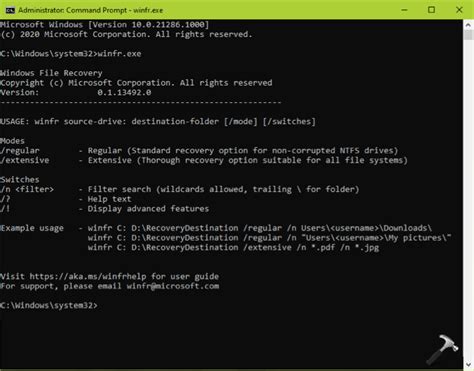474x371 pixels.
Task: Click the '/regular' mode line
Action: (x=199, y=151)
